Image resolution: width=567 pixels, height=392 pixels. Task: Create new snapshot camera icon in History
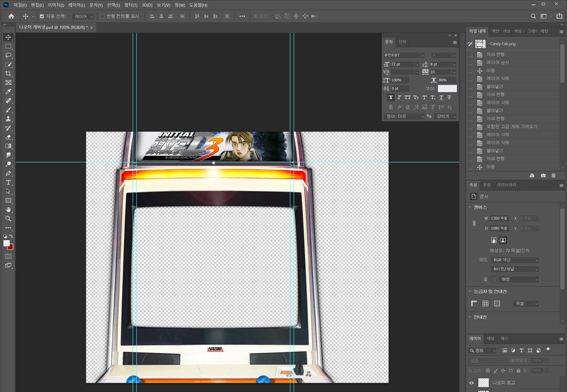tap(543, 175)
